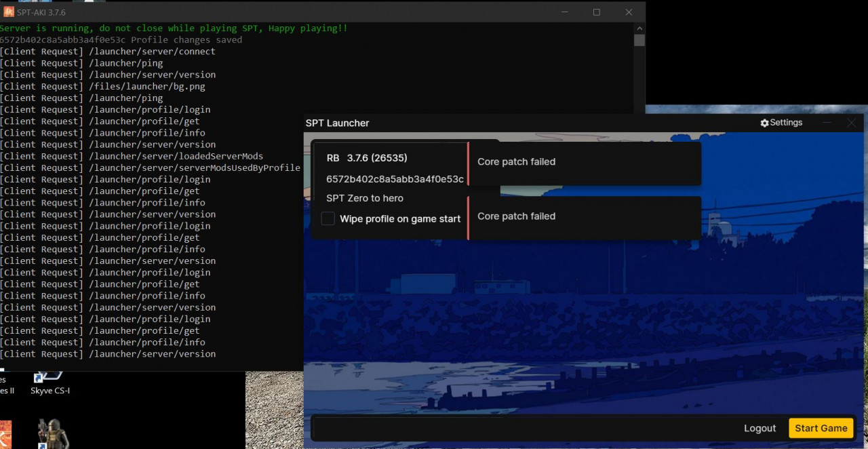Select the armed soldier desktop shortcut
Viewport: 868px width, 449px height.
point(53,434)
